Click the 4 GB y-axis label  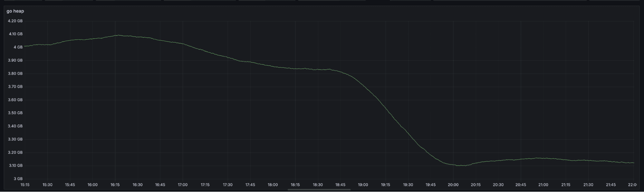click(x=18, y=47)
